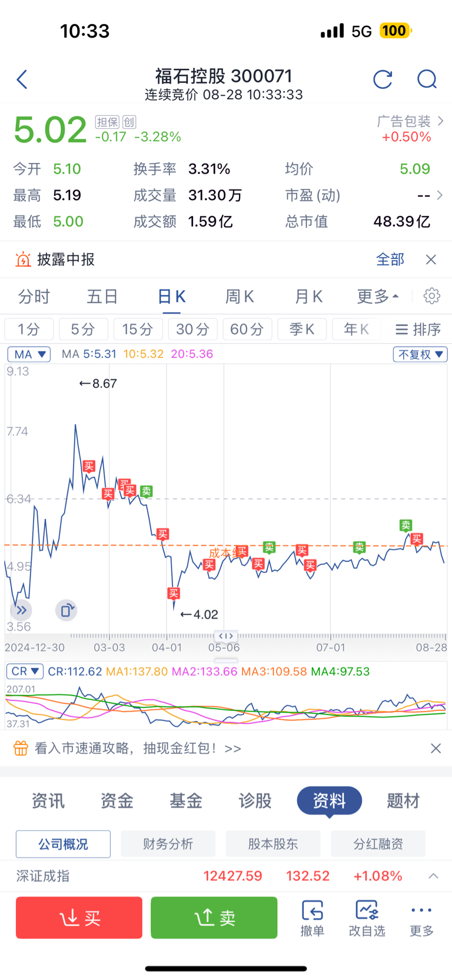
Task: Open the 资金 section tab
Action: click(x=117, y=800)
